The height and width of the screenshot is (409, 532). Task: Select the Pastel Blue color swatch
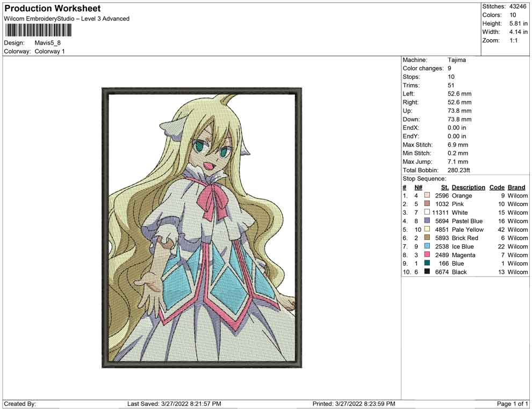coord(427,221)
